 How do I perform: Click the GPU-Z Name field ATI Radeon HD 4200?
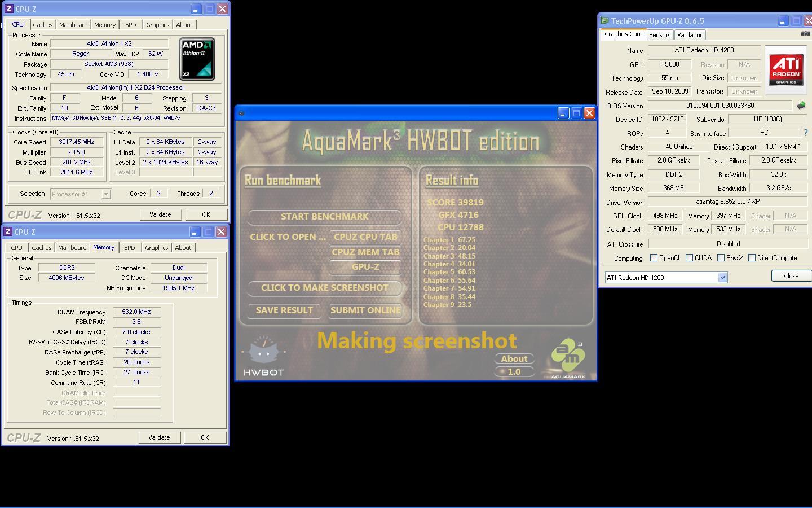(704, 50)
